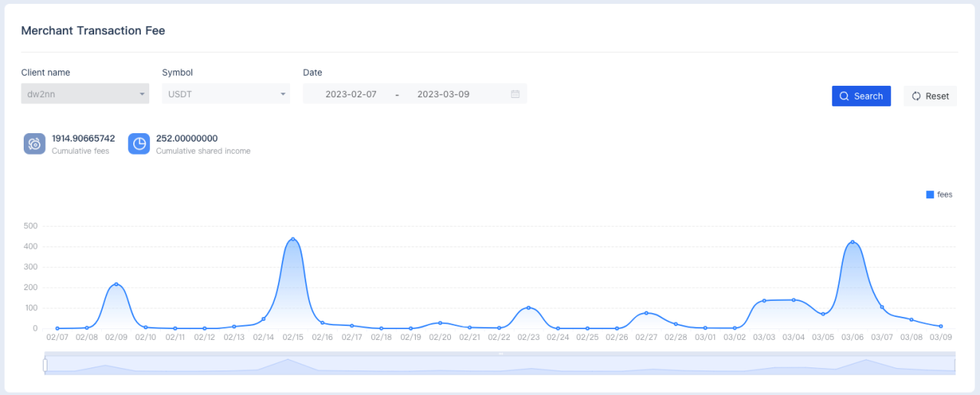
Task: Click the start date 2023-02-07 field
Action: pyautogui.click(x=351, y=94)
